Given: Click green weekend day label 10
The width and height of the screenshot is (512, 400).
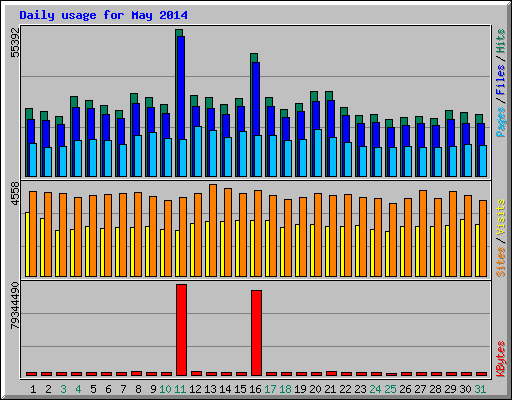Looking at the screenshot, I should tap(165, 389).
